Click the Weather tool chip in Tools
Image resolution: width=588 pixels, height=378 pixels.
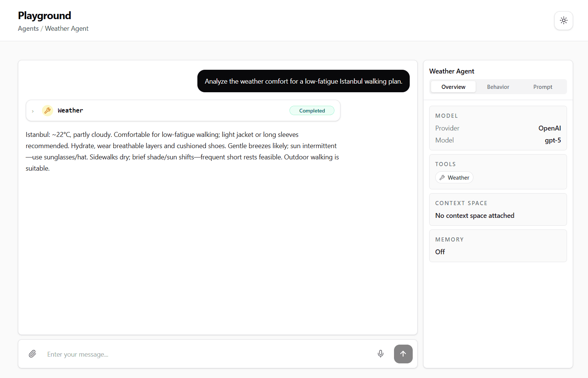tap(454, 177)
